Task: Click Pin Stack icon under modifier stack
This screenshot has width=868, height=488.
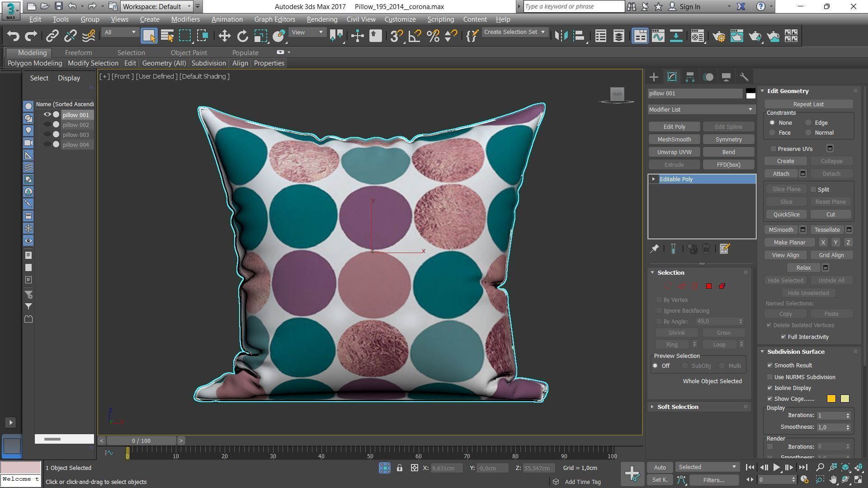Action: (654, 249)
